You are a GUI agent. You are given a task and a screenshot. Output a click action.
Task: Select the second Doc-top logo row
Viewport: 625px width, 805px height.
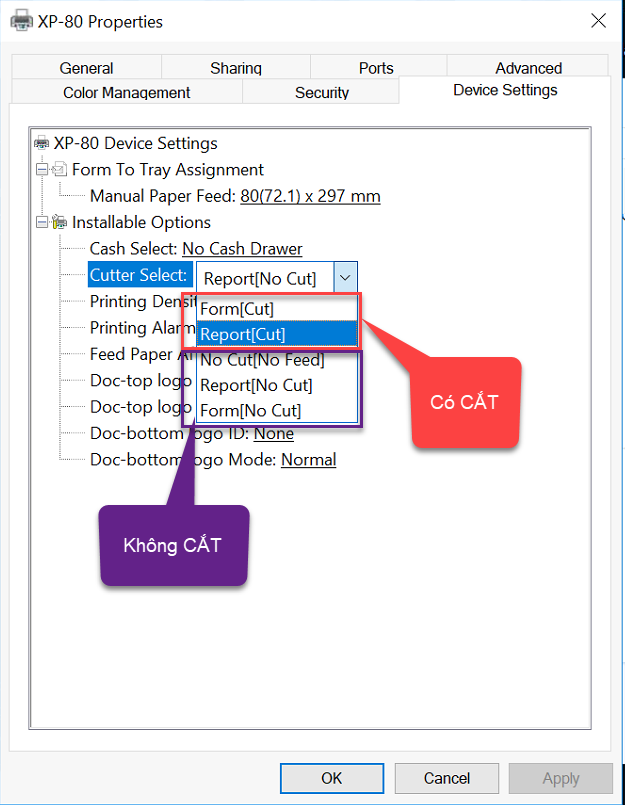click(x=140, y=407)
